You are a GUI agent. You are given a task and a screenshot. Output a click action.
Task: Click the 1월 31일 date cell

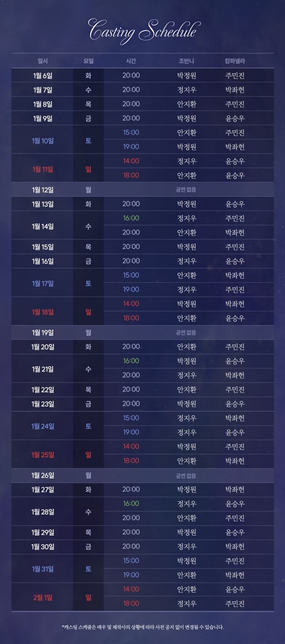43,569
